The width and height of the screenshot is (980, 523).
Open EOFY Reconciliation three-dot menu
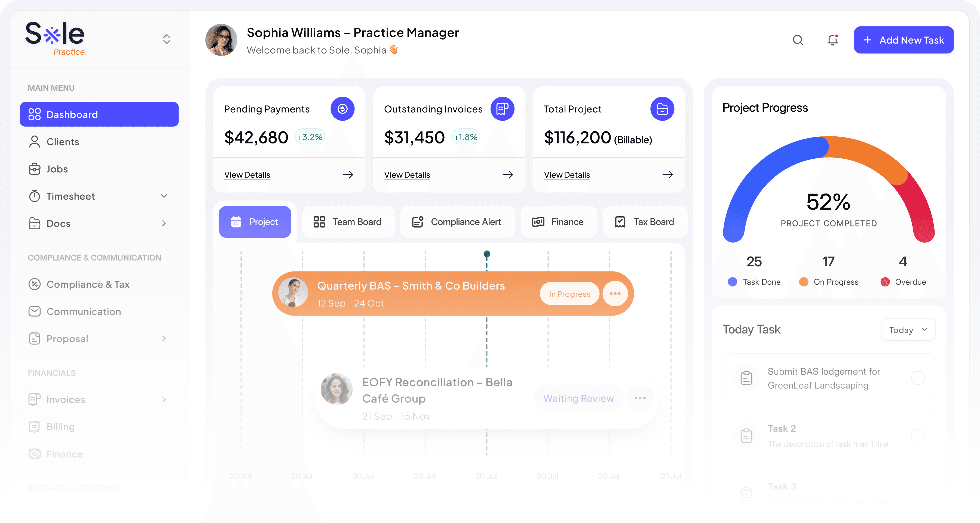coord(640,398)
